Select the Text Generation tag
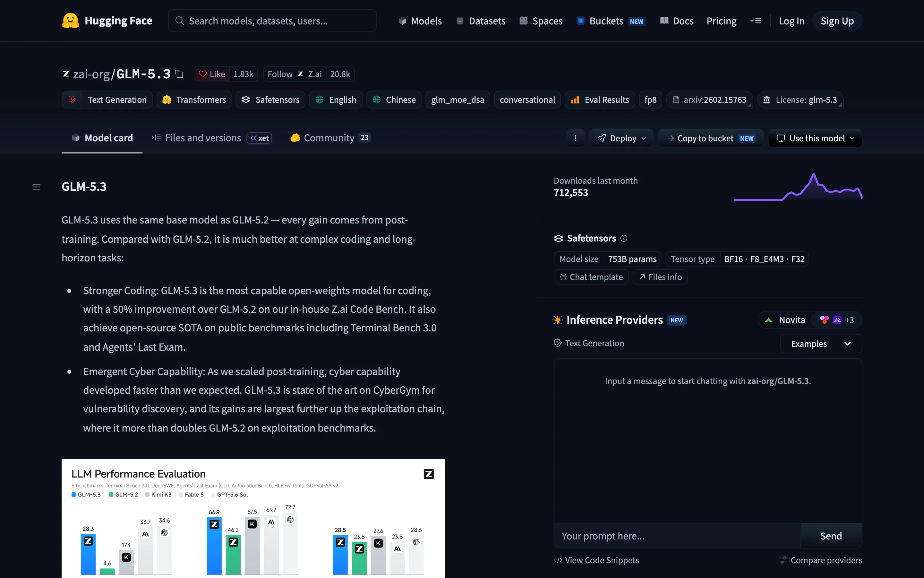Image resolution: width=924 pixels, height=578 pixels. pyautogui.click(x=107, y=100)
